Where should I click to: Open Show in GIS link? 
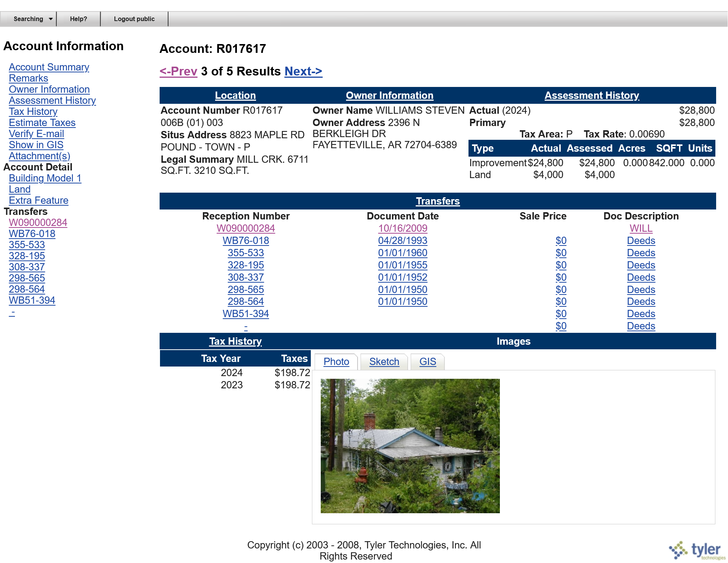coord(36,145)
